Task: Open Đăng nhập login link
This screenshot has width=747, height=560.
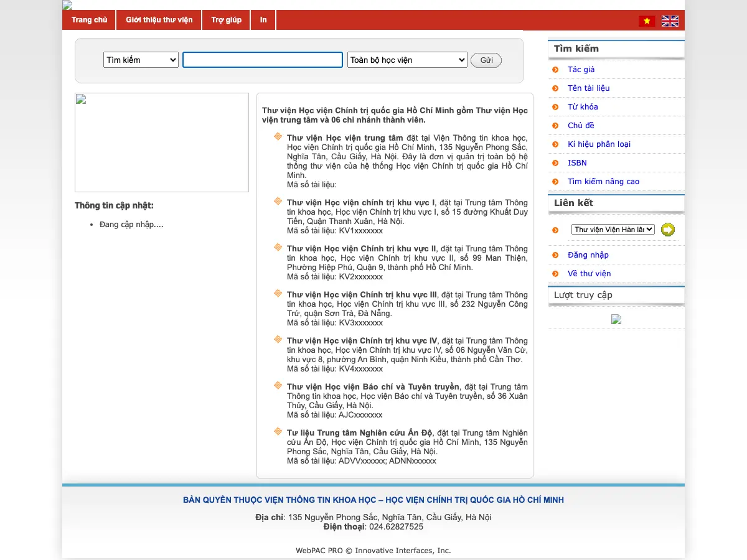Action: 588,255
